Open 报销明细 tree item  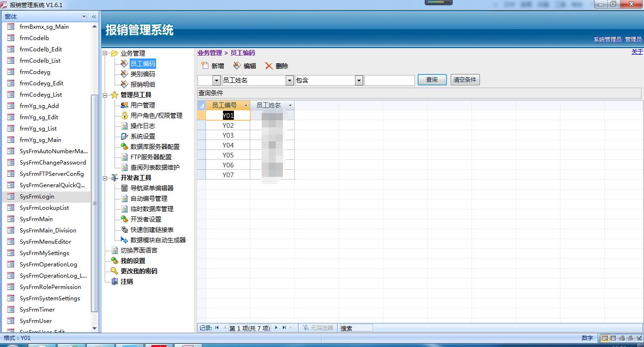(142, 84)
